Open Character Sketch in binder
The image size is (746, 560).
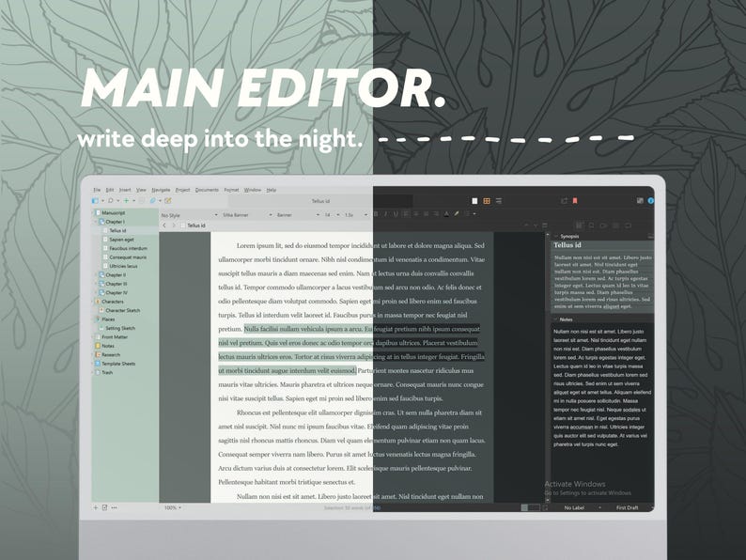[123, 310]
